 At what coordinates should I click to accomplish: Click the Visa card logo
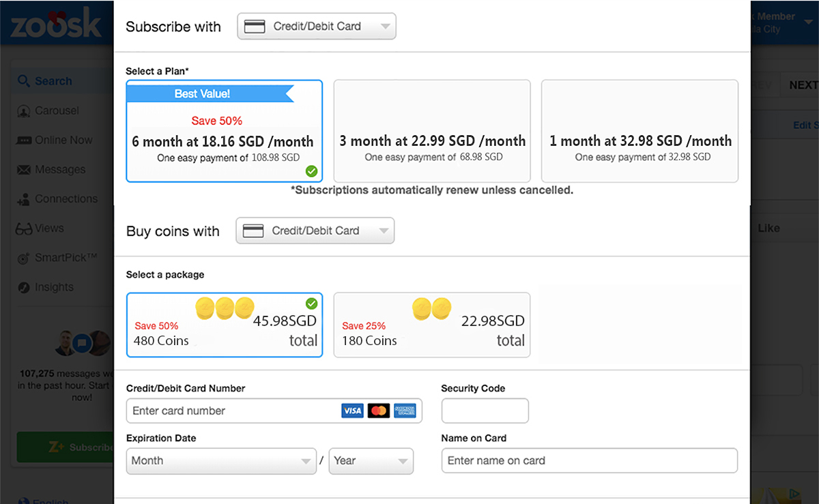coord(352,411)
